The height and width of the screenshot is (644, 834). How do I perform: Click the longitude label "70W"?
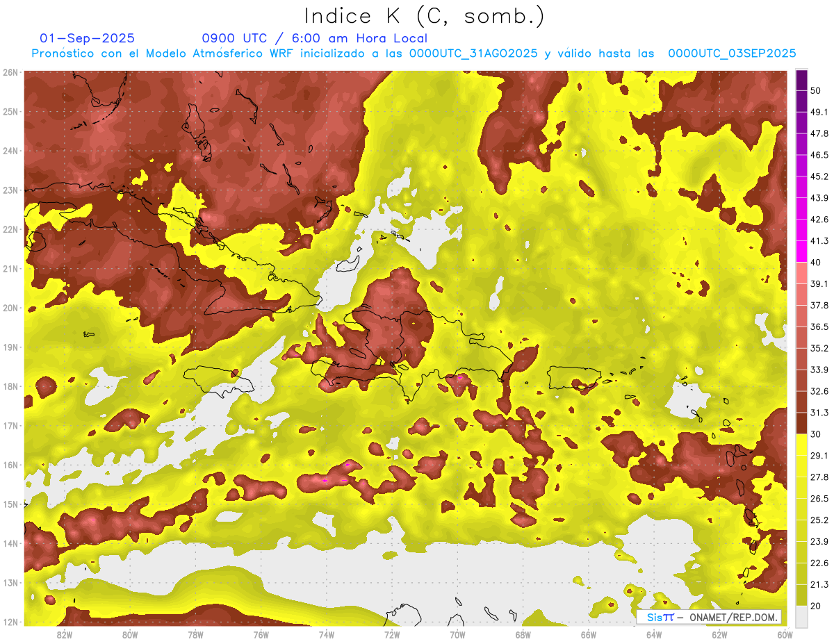tap(457, 635)
